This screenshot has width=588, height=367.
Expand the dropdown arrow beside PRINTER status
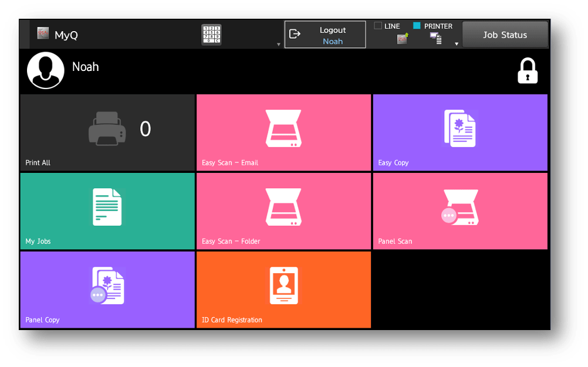pos(457,44)
